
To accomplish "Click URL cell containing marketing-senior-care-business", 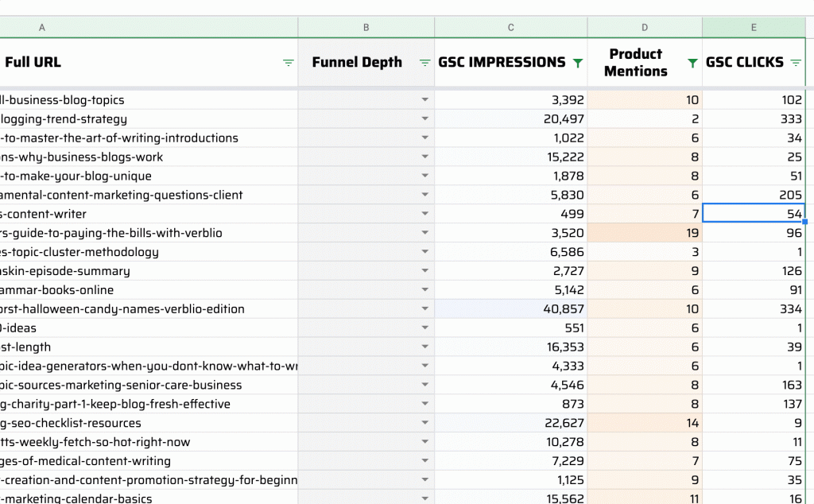I will [x=149, y=385].
